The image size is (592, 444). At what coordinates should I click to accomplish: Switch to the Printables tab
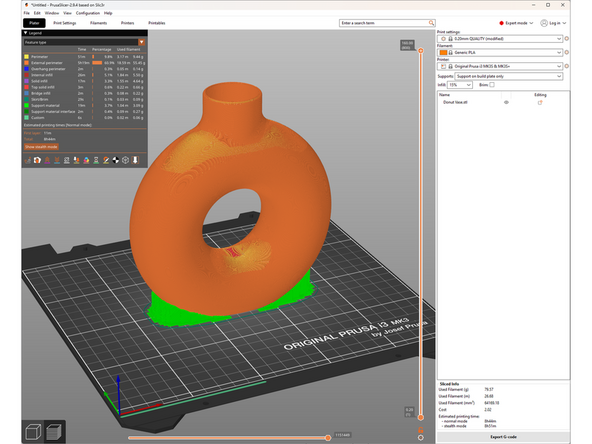point(157,23)
